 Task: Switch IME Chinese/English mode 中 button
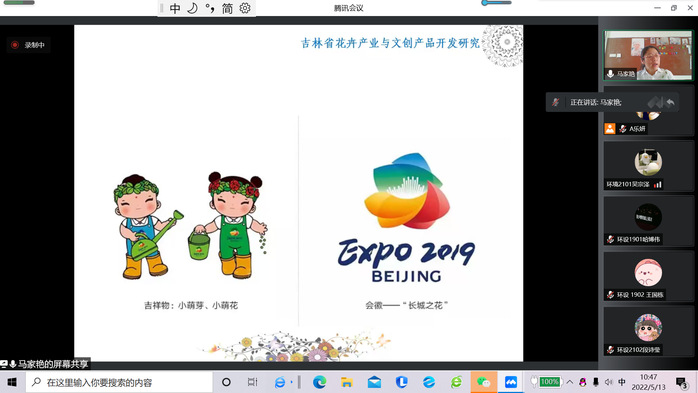tap(175, 8)
